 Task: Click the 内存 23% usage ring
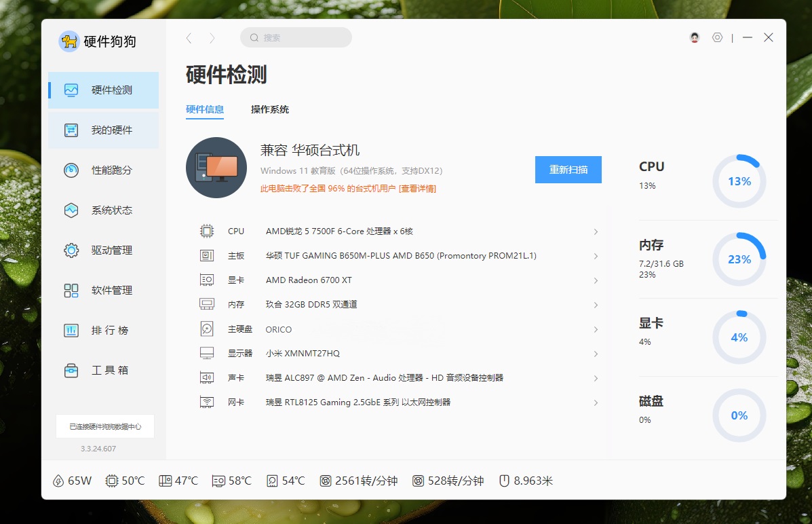pos(739,259)
